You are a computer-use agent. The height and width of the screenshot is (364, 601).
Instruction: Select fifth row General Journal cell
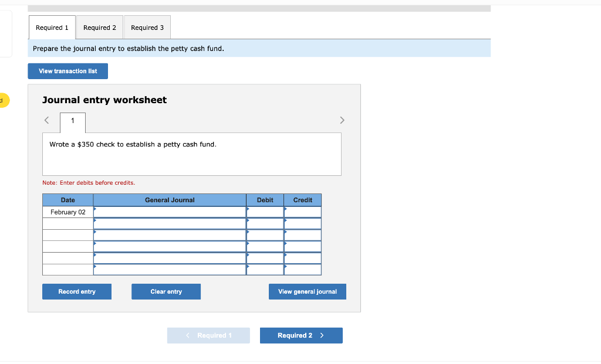pyautogui.click(x=170, y=258)
